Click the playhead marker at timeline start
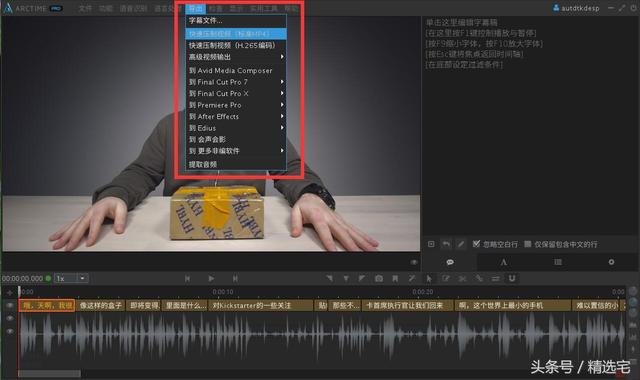Image resolution: width=640 pixels, height=380 pixels. pos(19,291)
